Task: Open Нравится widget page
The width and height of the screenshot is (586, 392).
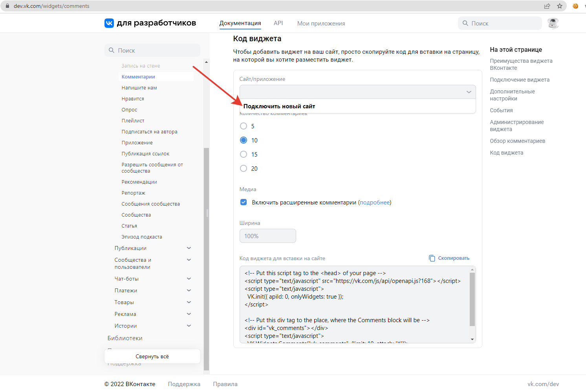Action: coord(133,99)
